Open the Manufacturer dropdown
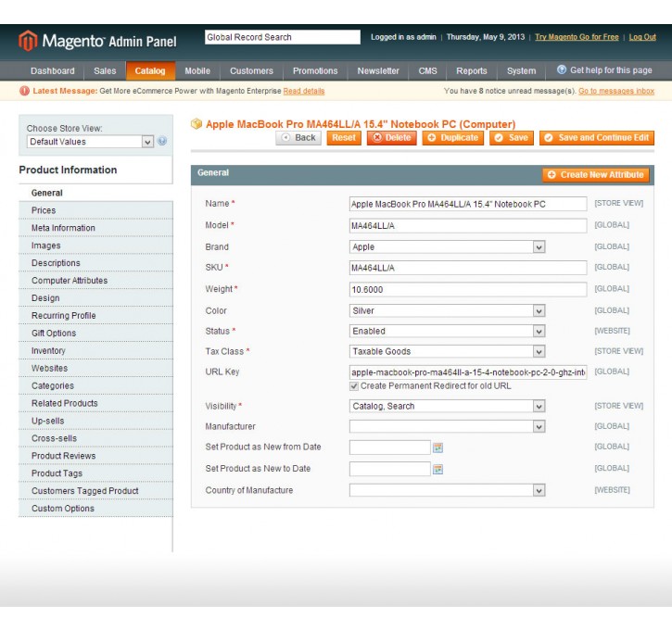The width and height of the screenshot is (672, 630). [x=447, y=426]
